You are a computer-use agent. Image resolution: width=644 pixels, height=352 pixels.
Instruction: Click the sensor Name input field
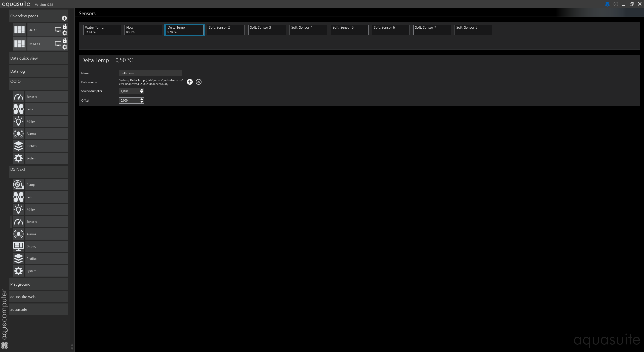pos(150,73)
